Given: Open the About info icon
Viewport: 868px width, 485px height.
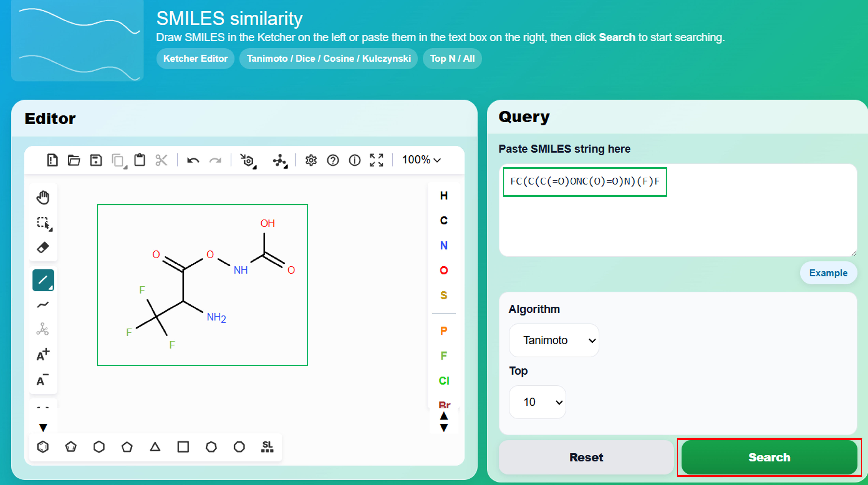Looking at the screenshot, I should 355,160.
